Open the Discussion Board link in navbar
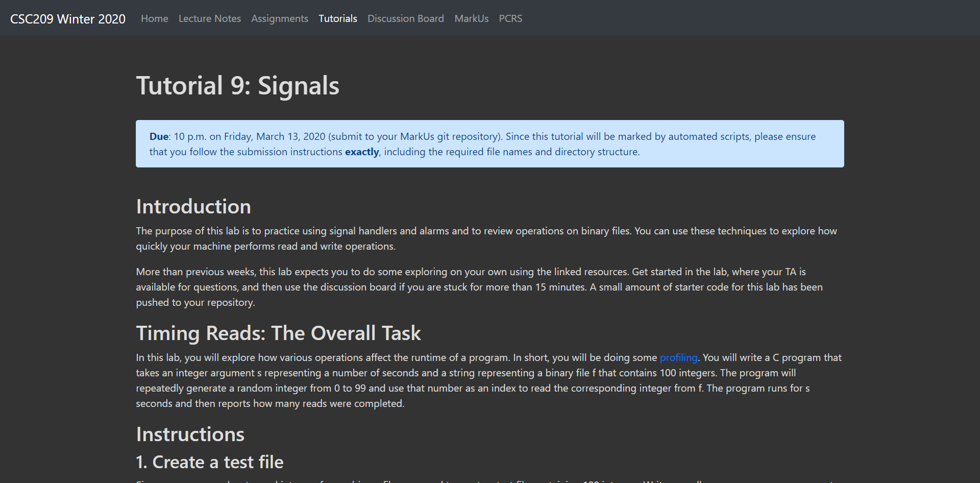Screen dimensions: 980x483 405,18
